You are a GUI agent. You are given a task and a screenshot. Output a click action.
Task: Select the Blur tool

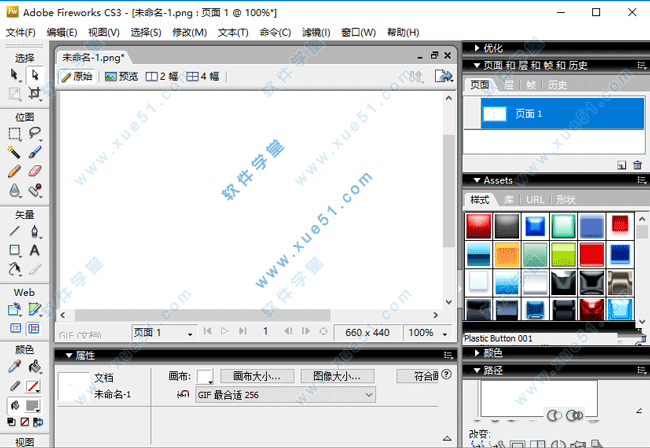point(14,190)
